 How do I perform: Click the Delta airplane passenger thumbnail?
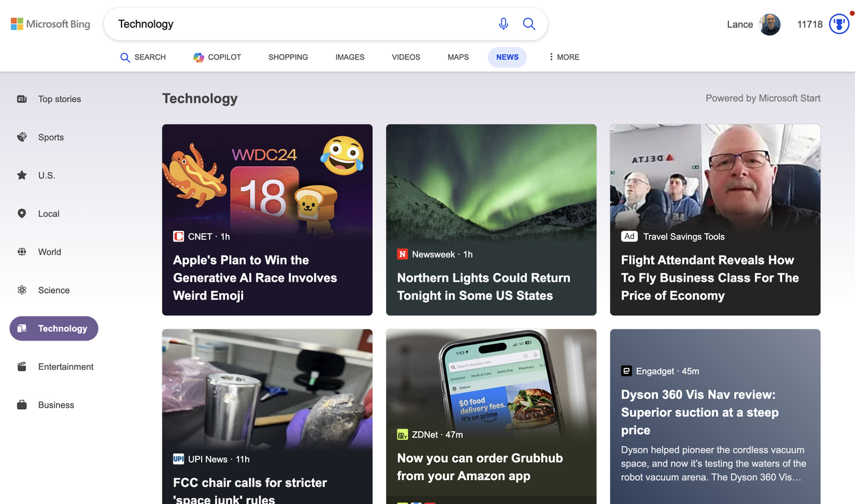coord(715,176)
